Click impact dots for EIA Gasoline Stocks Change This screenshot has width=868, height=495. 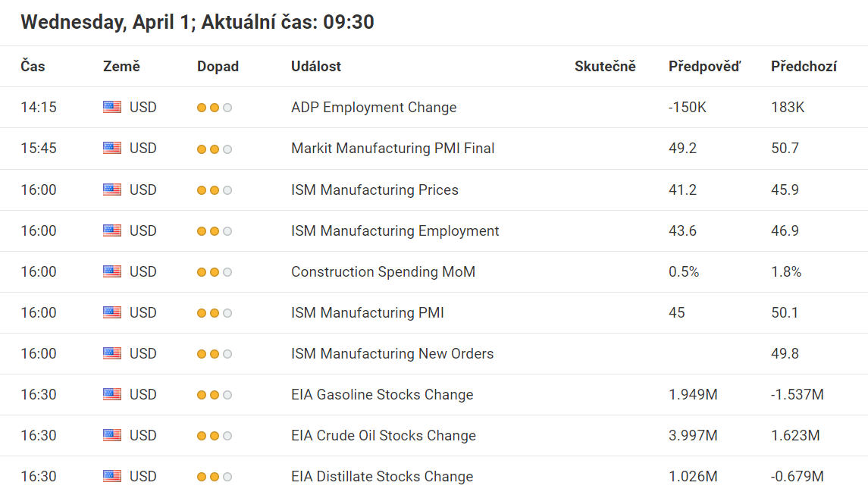point(215,395)
